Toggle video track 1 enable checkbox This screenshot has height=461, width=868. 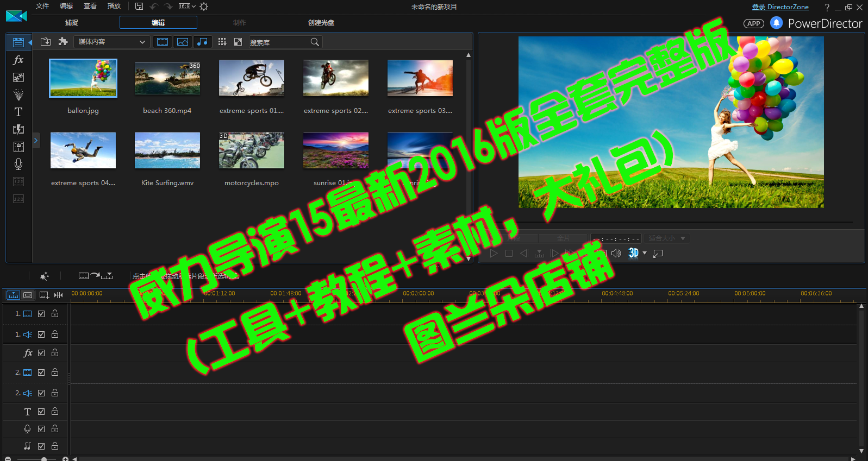[41, 314]
